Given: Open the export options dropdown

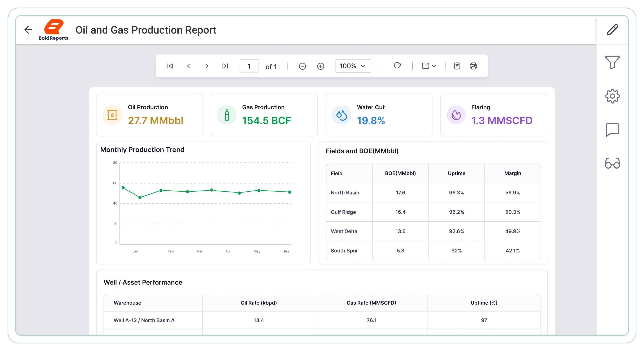Looking at the screenshot, I should [429, 66].
